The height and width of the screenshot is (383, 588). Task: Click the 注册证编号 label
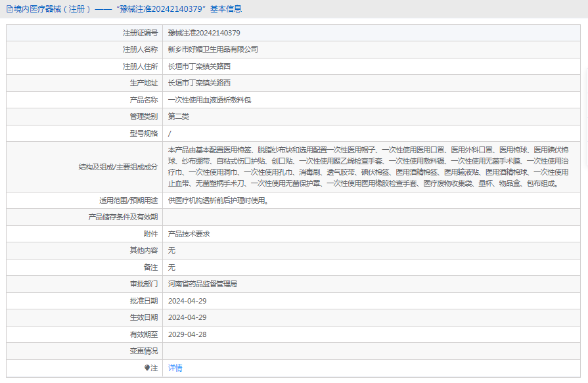point(140,33)
